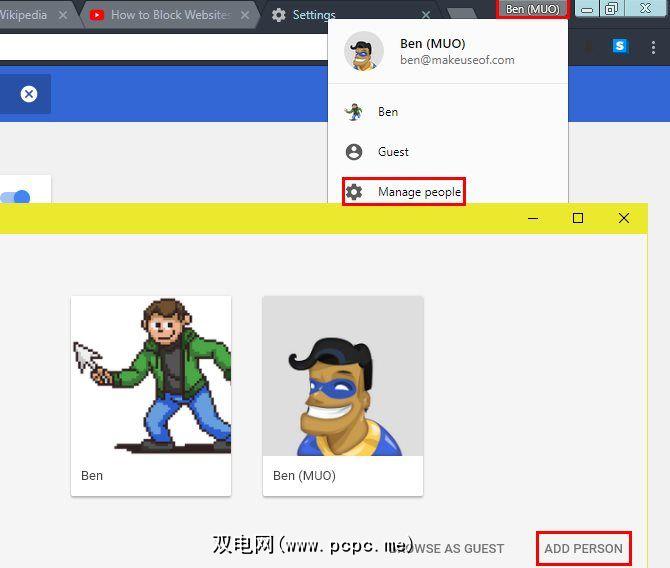Click ADD PERSON button
Viewport: 670px width, 568px height.
click(x=583, y=548)
